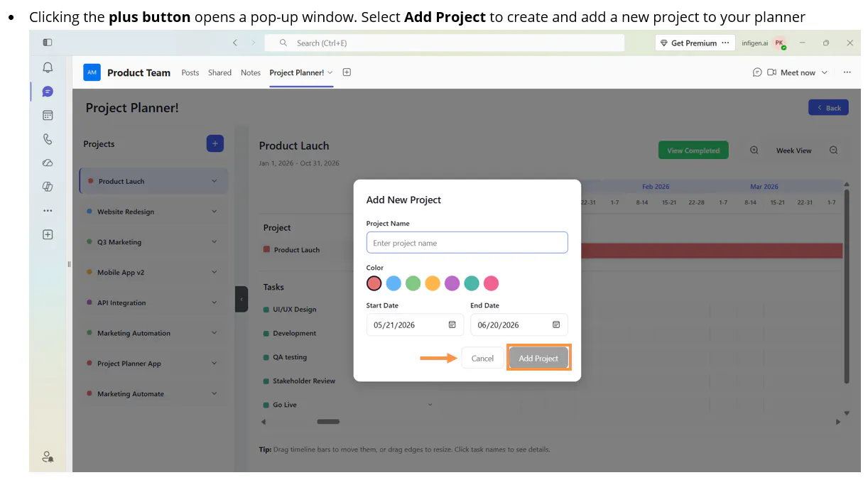Click the Search (Ctrl+E) box
Screen dimensions: 868x480
(445, 43)
